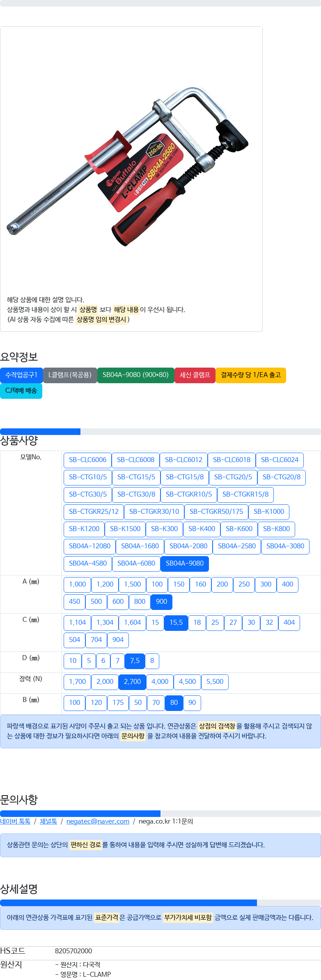Click the 세신 클램프 red badge
321x980 pixels.
coord(195,375)
